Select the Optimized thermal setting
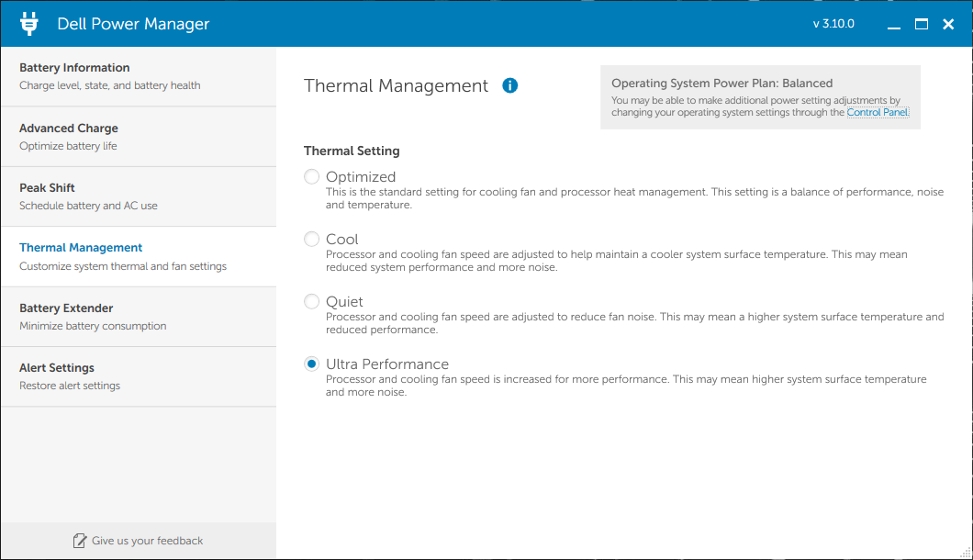Image resolution: width=973 pixels, height=560 pixels. tap(312, 176)
